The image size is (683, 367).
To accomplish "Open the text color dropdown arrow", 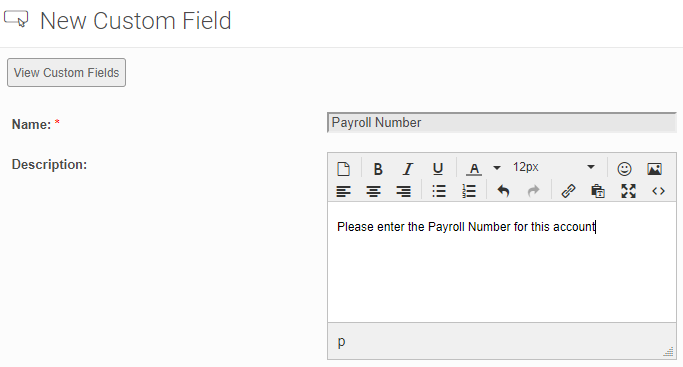I will point(497,168).
